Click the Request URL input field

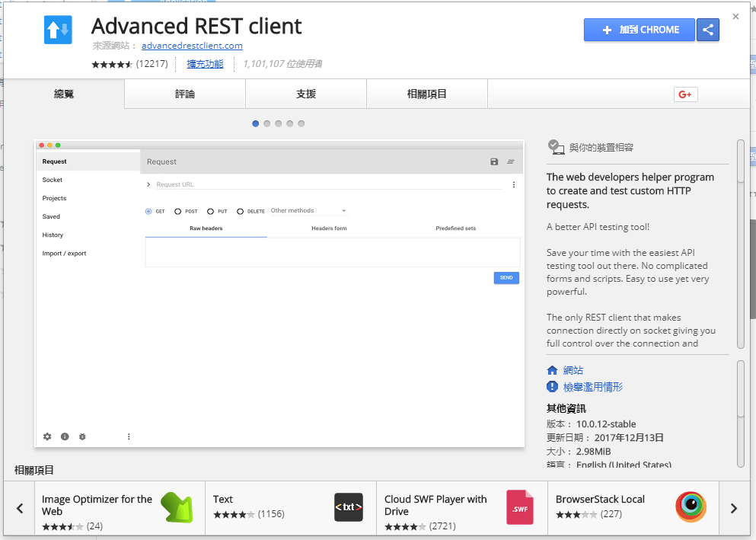click(x=330, y=184)
